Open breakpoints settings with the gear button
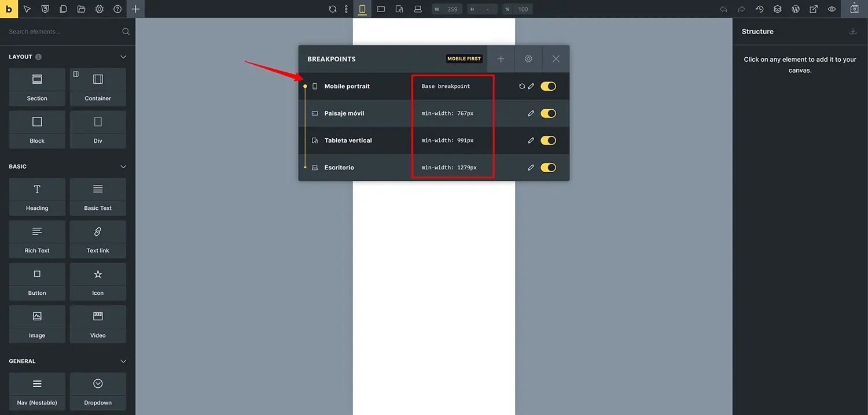Viewport: 868px width, 415px height. 528,58
